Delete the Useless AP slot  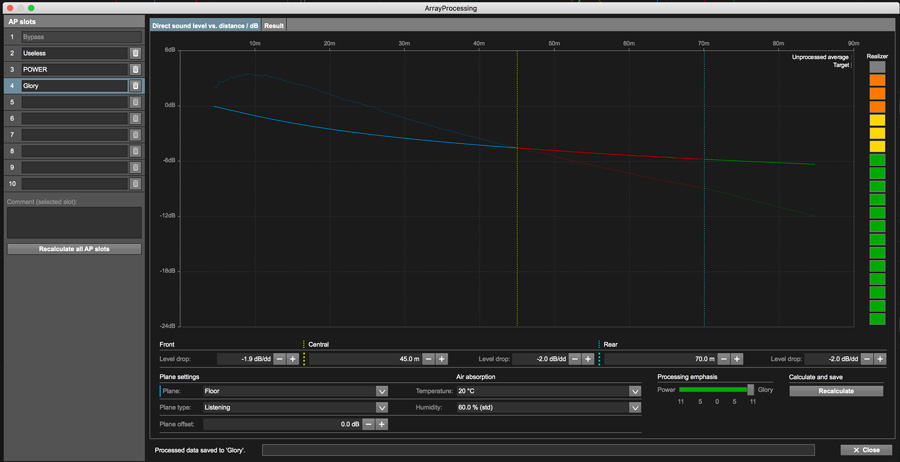135,53
